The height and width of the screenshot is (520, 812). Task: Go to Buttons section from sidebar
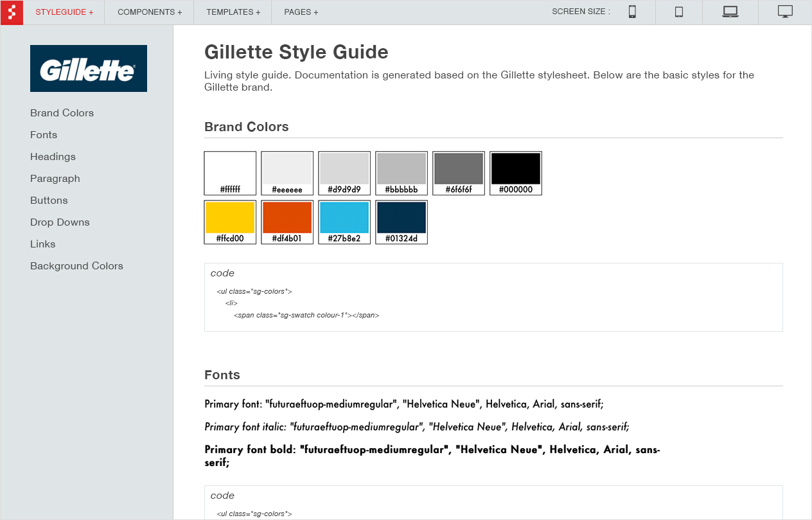point(49,201)
